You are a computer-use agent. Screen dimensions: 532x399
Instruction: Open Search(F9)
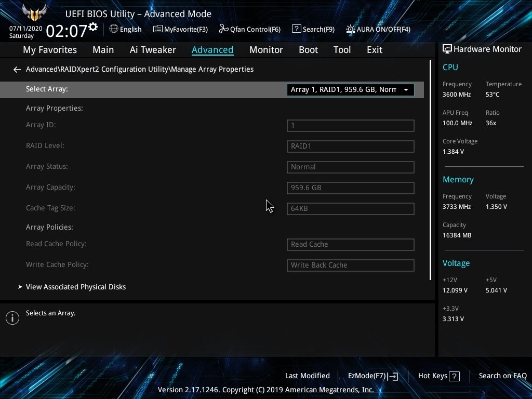tap(313, 29)
